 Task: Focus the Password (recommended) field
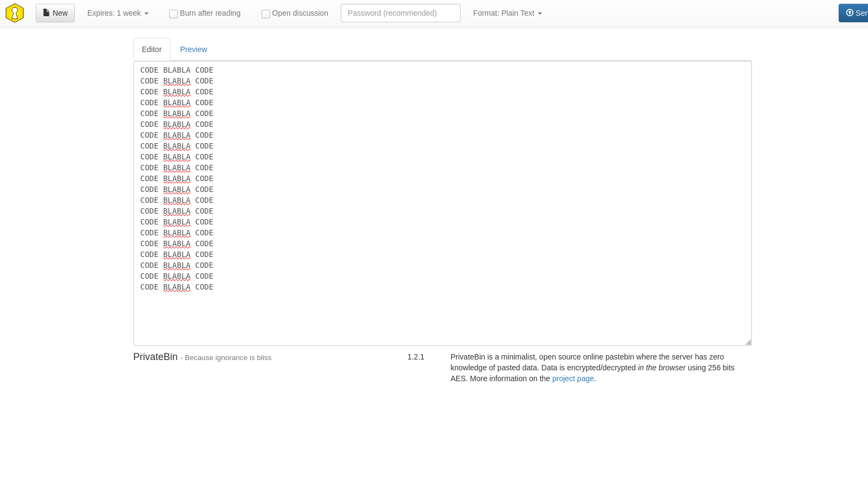coord(400,13)
